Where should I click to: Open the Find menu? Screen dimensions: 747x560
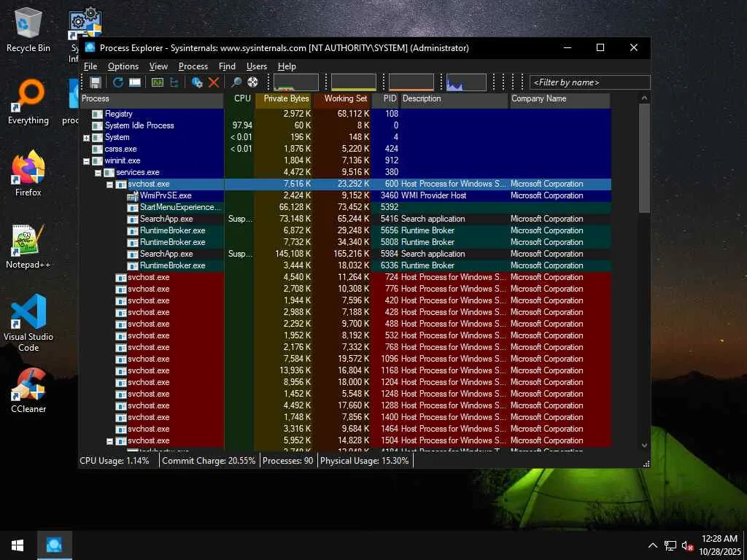tap(227, 66)
